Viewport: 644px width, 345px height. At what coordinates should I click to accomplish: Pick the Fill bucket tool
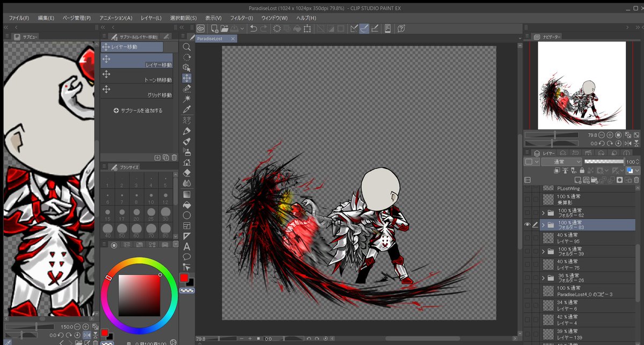pos(187,204)
